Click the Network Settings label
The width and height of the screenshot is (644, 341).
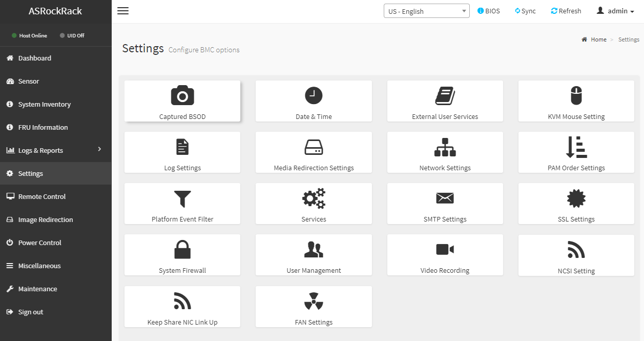tap(445, 168)
